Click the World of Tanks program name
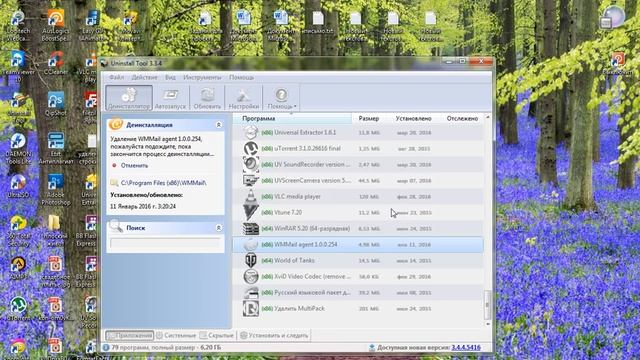 tap(294, 260)
